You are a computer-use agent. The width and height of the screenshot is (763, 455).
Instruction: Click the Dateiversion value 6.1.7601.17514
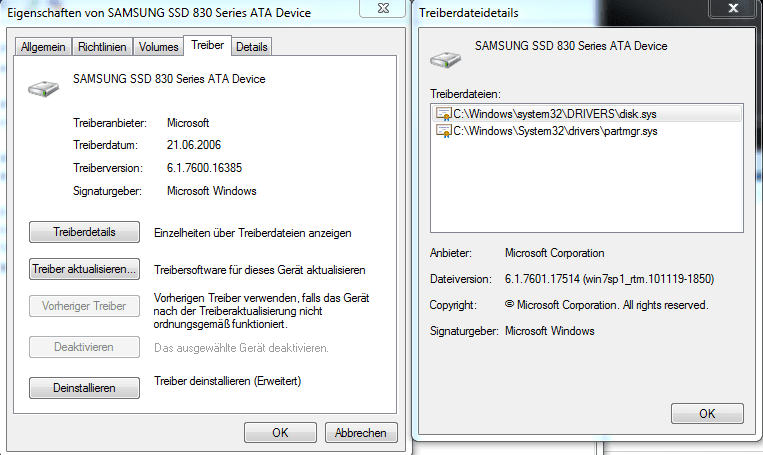point(609,279)
